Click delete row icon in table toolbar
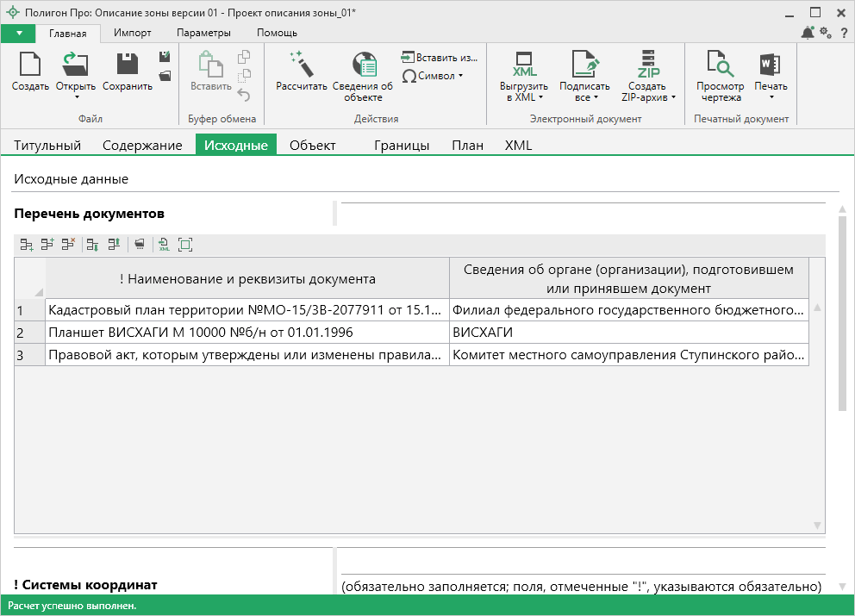855x616 pixels. (68, 246)
